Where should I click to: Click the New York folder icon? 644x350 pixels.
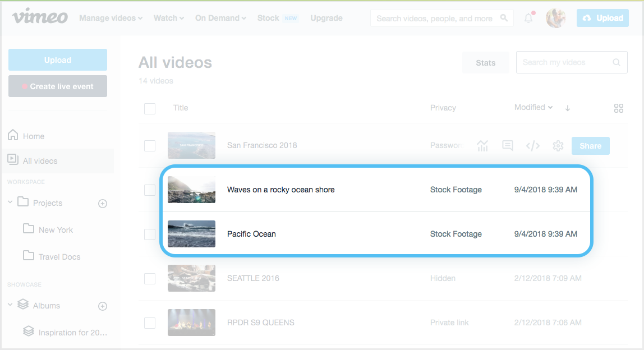tap(29, 228)
